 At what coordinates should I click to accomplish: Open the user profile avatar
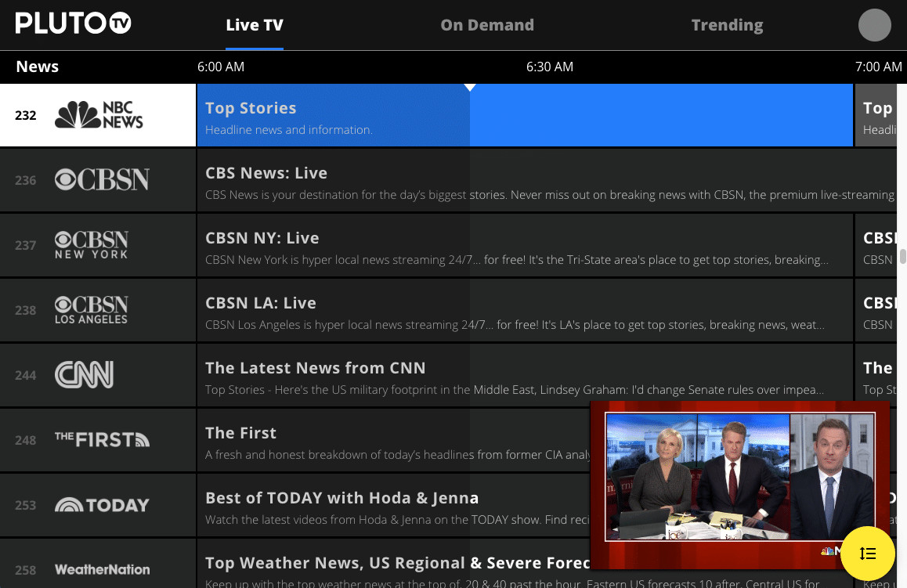pyautogui.click(x=875, y=25)
